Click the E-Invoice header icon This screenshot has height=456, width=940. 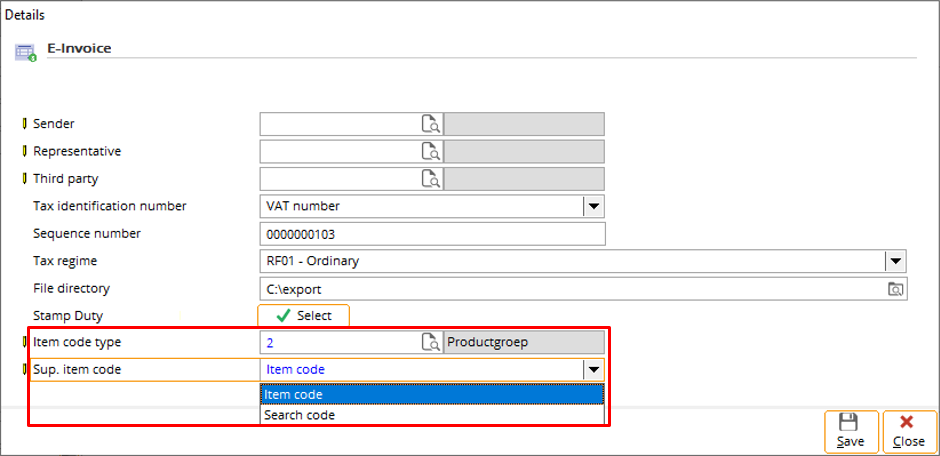point(26,53)
